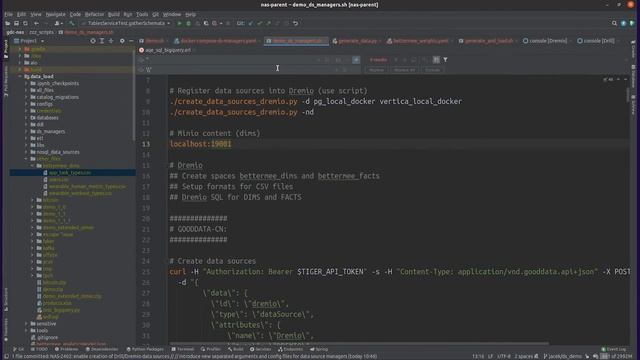
Task: Click the Git commit checkmark icon
Action: 260,23
